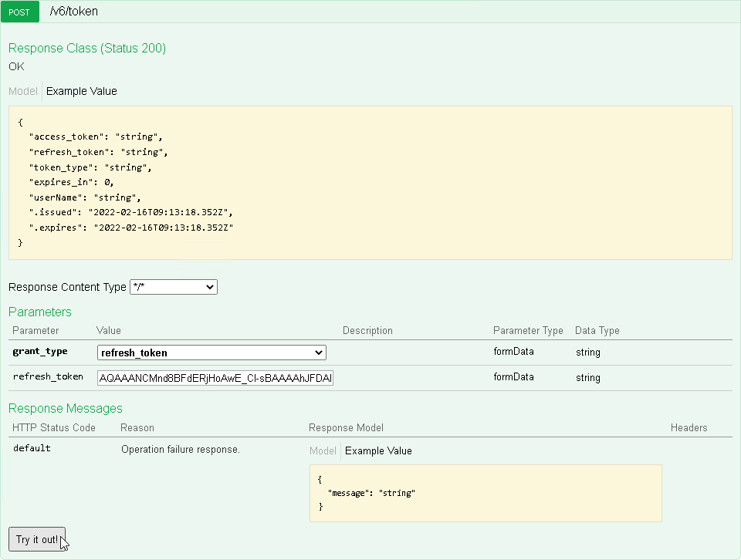741x560 pixels.
Task: Show Model tab in Response Messages section
Action: [323, 451]
